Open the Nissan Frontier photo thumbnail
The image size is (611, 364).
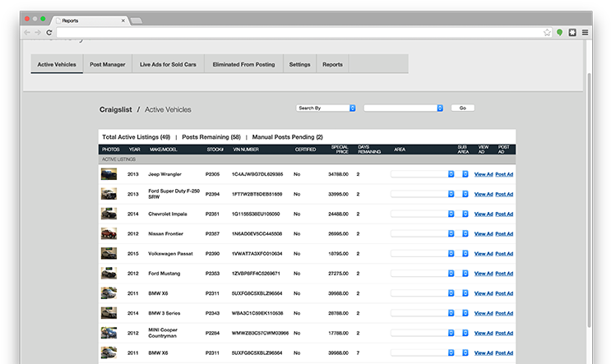click(109, 233)
